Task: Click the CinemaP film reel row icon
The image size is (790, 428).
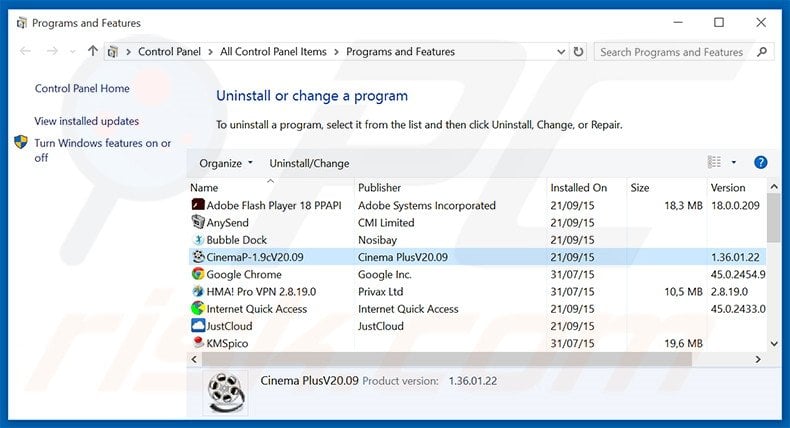Action: pos(198,257)
